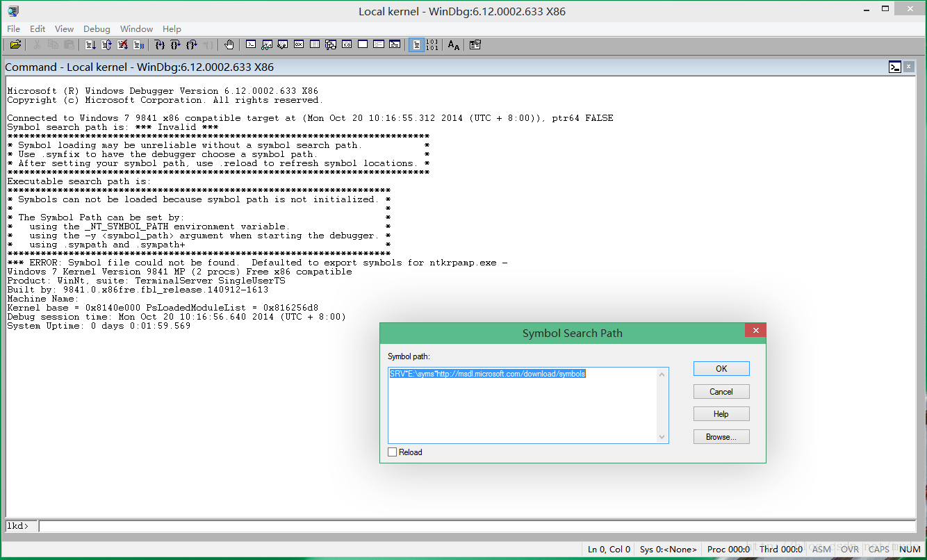927x560 pixels.
Task: Close the Command window pane
Action: click(910, 67)
